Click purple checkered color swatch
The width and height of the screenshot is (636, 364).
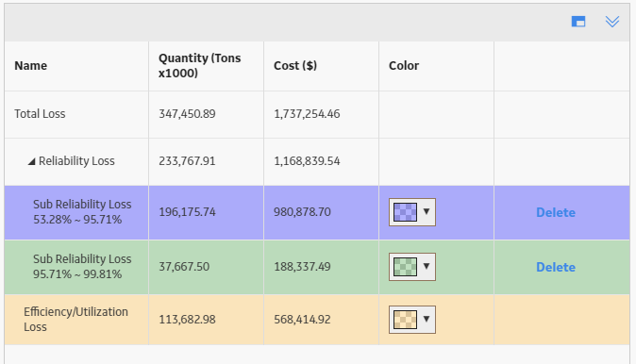pyautogui.click(x=405, y=212)
